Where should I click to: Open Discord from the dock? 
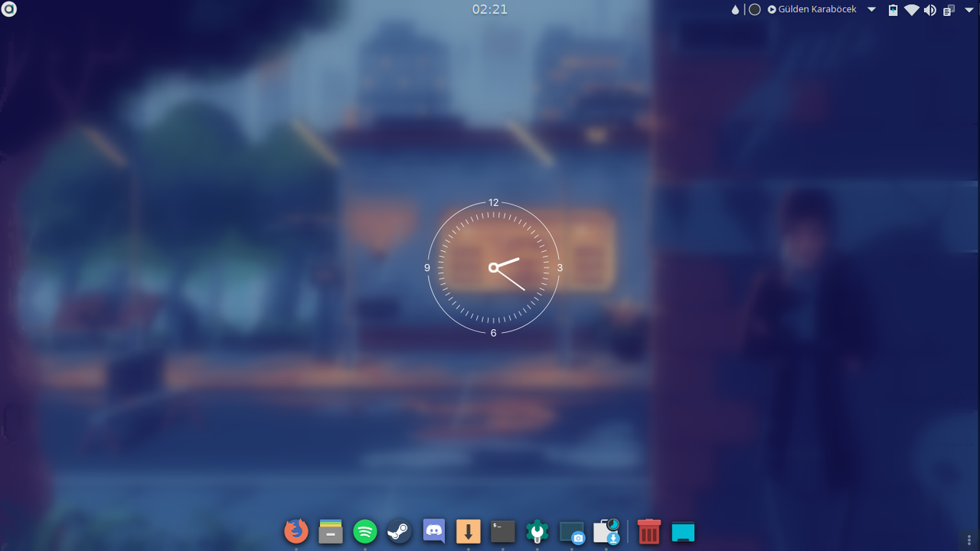click(434, 531)
